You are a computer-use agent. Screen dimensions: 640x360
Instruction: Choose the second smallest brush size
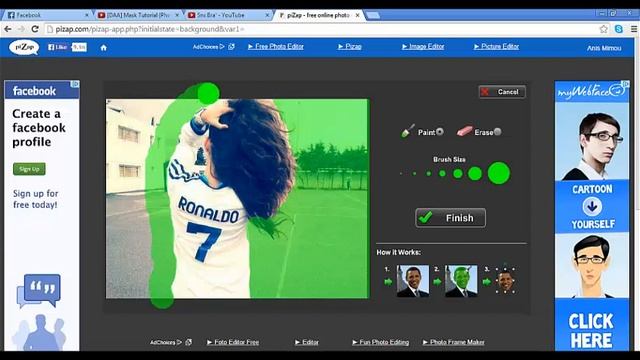pyautogui.click(x=415, y=173)
